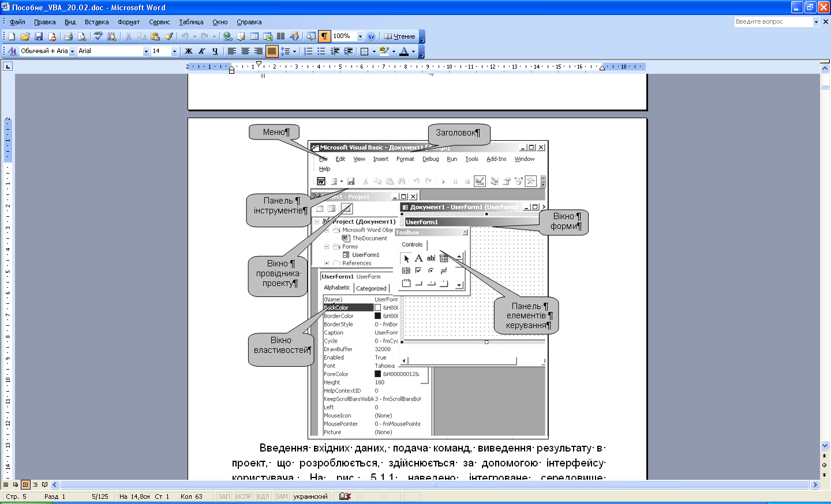The width and height of the screenshot is (831, 504).
Task: Show the Drawing toolbar
Action: click(294, 36)
